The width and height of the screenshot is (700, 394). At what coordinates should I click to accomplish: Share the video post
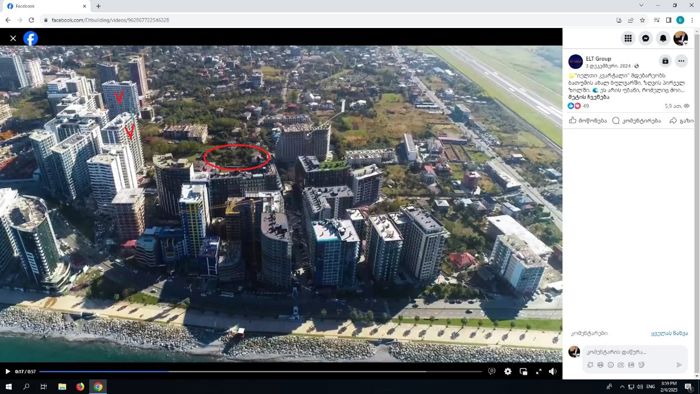[681, 120]
